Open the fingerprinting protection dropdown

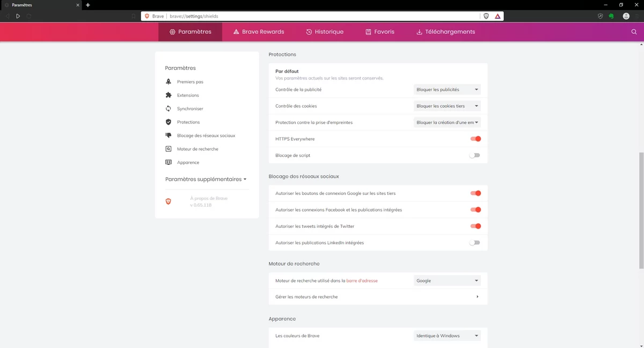coord(447,122)
